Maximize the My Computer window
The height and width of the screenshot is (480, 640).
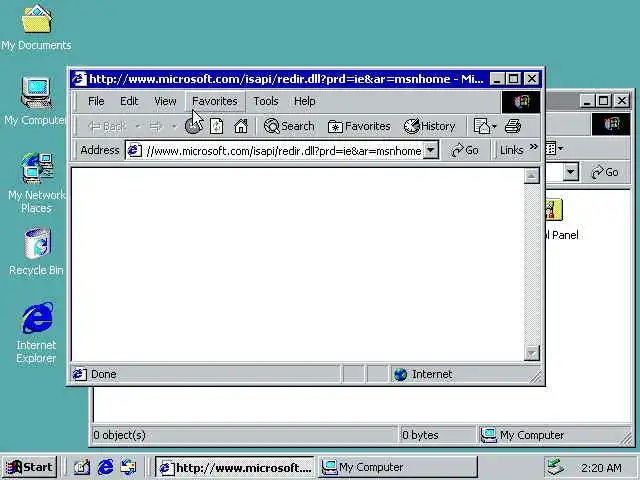click(604, 100)
